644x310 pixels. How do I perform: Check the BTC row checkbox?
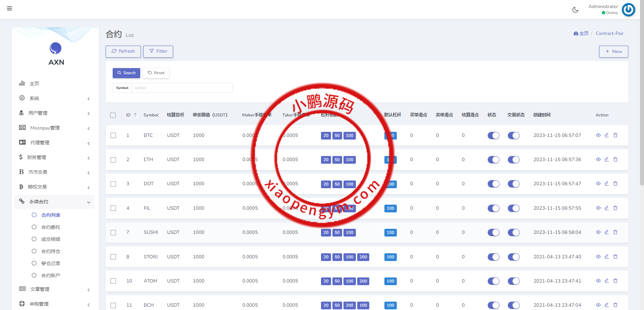(x=113, y=136)
